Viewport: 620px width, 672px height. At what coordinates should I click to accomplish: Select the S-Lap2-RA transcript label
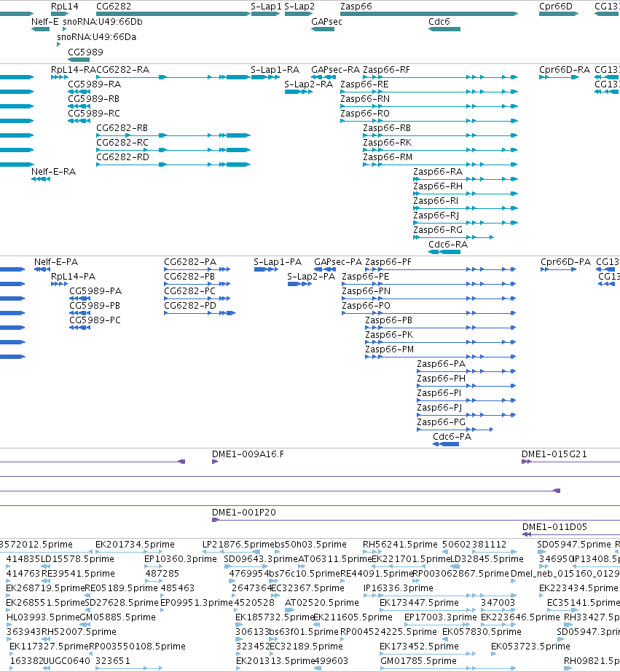pyautogui.click(x=309, y=84)
